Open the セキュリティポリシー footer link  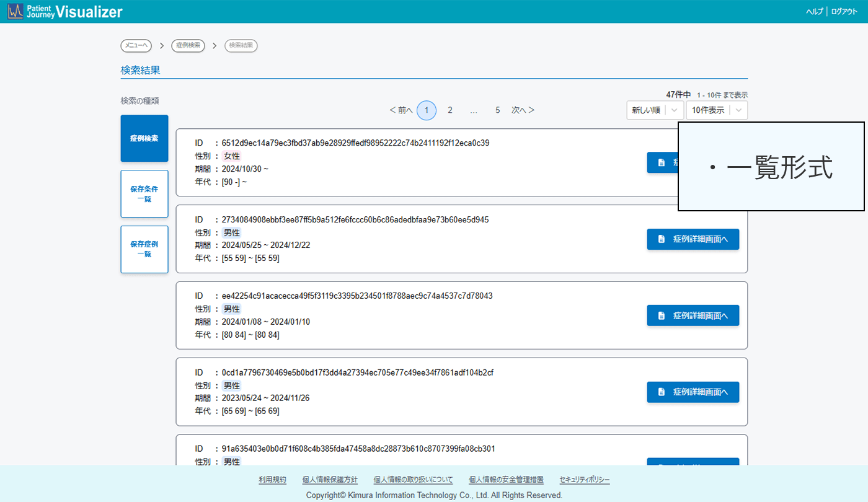coord(584,480)
